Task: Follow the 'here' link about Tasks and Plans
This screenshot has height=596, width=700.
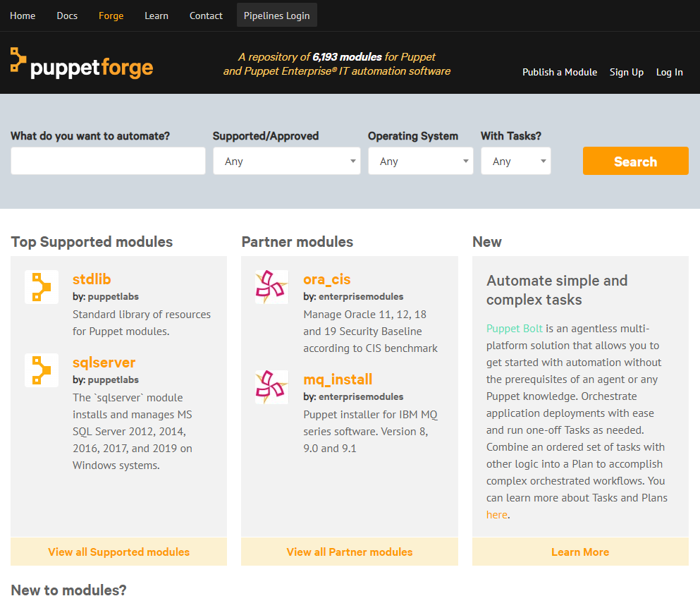Action: (x=497, y=515)
